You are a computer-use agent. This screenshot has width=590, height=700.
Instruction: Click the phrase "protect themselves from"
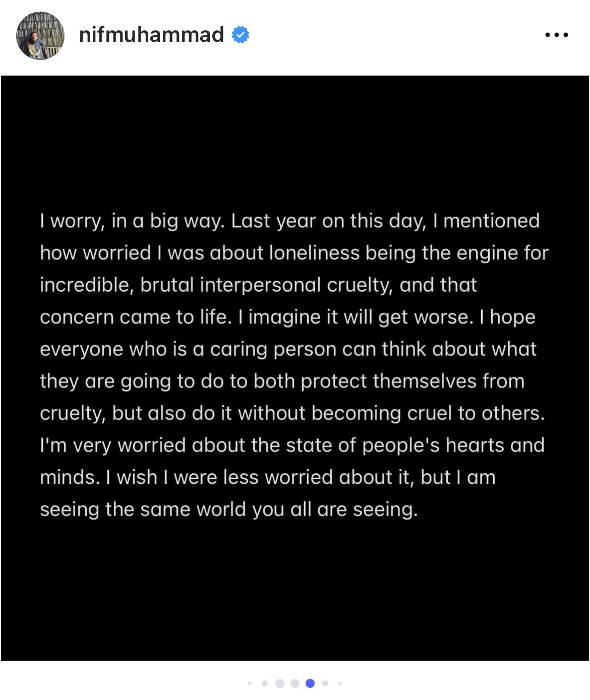(412, 381)
